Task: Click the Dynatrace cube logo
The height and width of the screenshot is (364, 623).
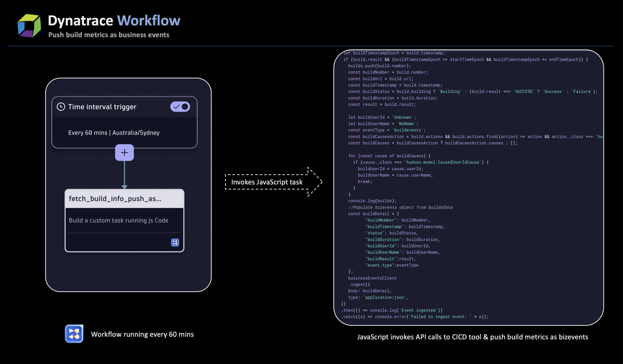Action: (x=29, y=25)
